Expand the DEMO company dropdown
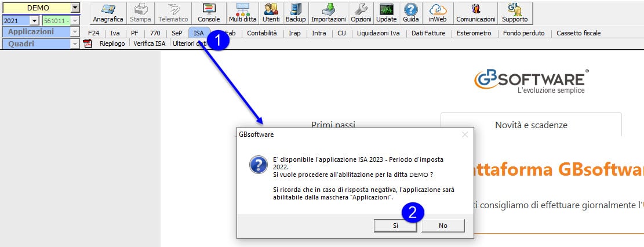Screen dimensions: 644x247 (x=75, y=8)
